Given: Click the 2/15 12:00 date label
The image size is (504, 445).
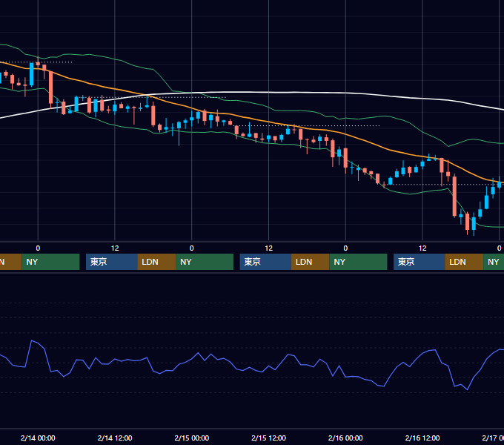Looking at the screenshot, I should click(269, 438).
